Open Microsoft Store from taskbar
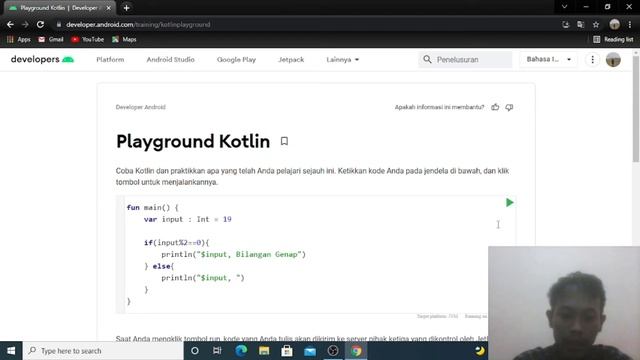 [x=287, y=351]
